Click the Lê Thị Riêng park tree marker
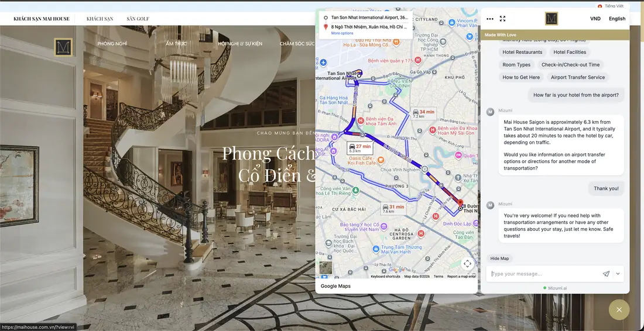The height and width of the screenshot is (331, 644). tap(356, 190)
